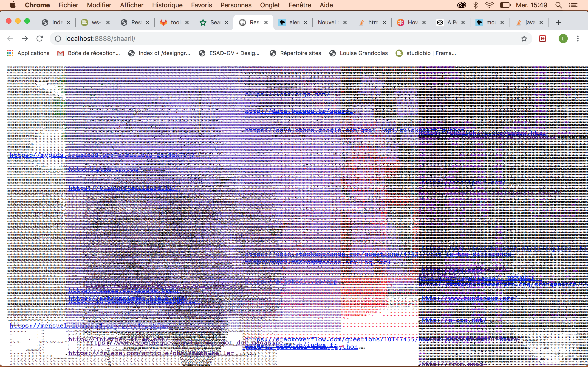This screenshot has width=588, height=367.
Task: View site information icon in address bar
Action: click(58, 39)
